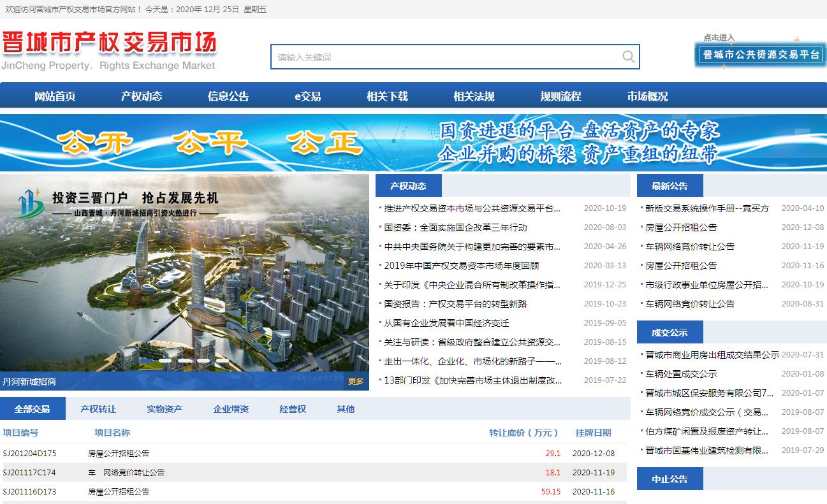The image size is (827, 504).
Task: Open article 国资委：全面实施国企改革三年行动
Action: coord(455,227)
